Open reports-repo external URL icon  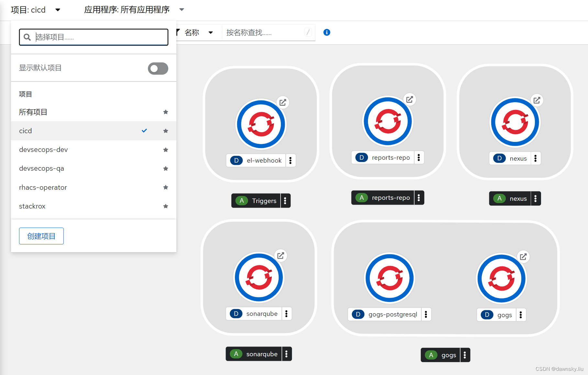coord(410,100)
